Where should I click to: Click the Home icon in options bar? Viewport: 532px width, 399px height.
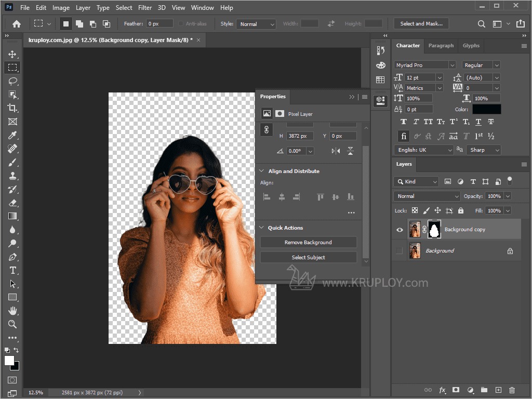click(17, 24)
